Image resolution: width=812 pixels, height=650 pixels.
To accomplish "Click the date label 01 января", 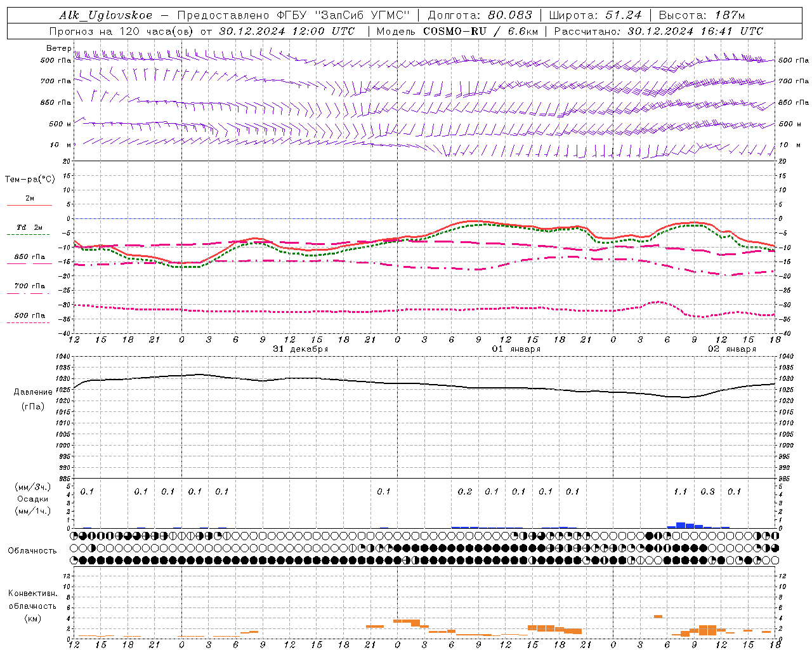I will 516,349.
